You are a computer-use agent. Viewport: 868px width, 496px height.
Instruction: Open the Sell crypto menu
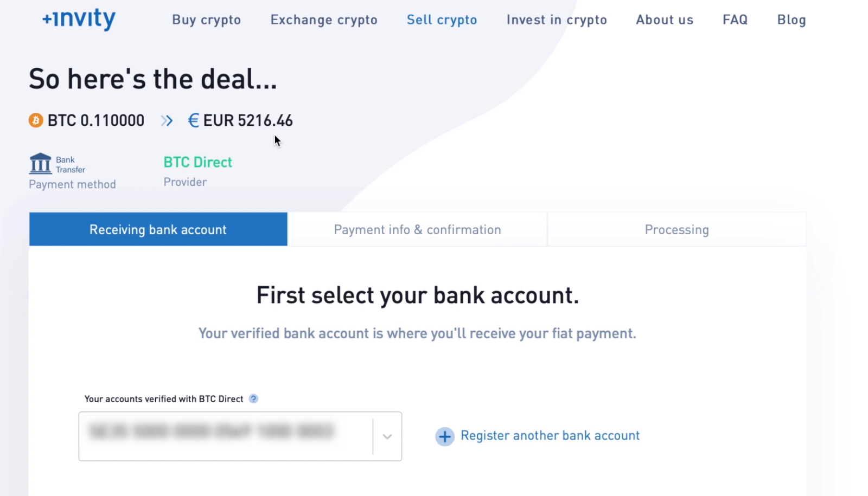pos(442,20)
